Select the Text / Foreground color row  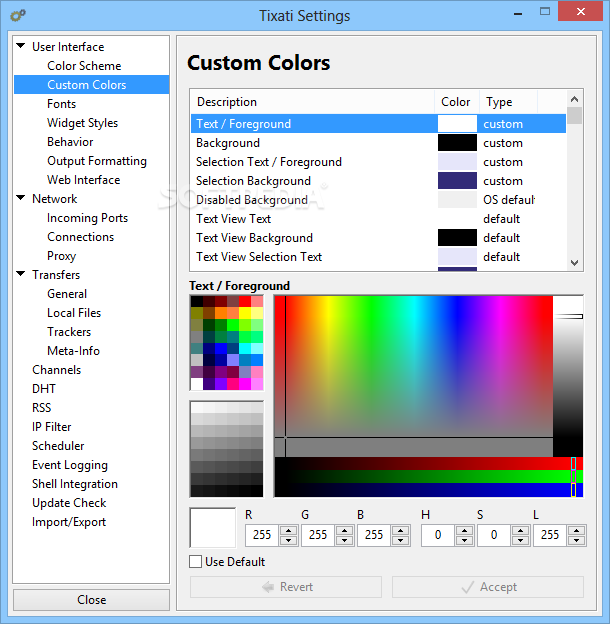click(378, 124)
